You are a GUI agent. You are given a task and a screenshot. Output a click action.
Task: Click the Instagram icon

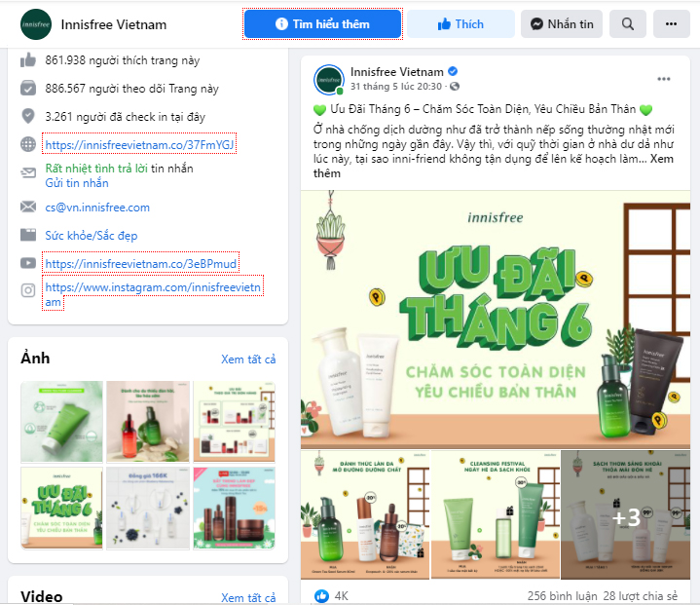pyautogui.click(x=28, y=290)
